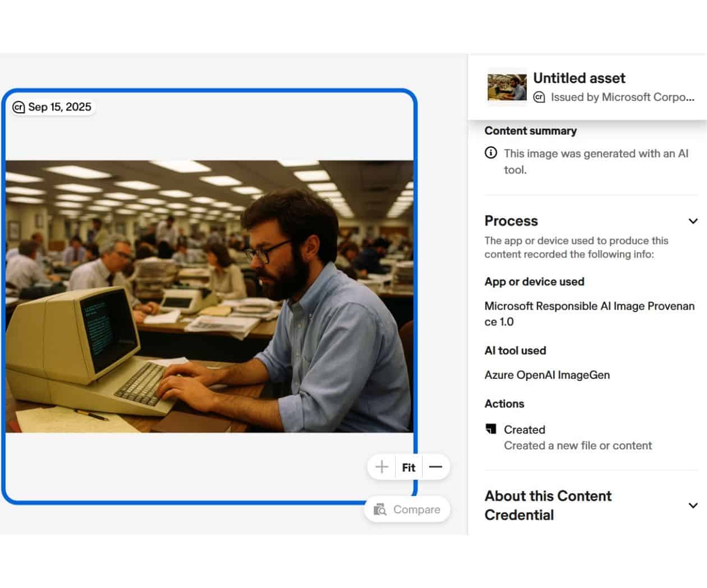Click the magnifier icon on the Compare button
This screenshot has height=588, width=707.
380,509
